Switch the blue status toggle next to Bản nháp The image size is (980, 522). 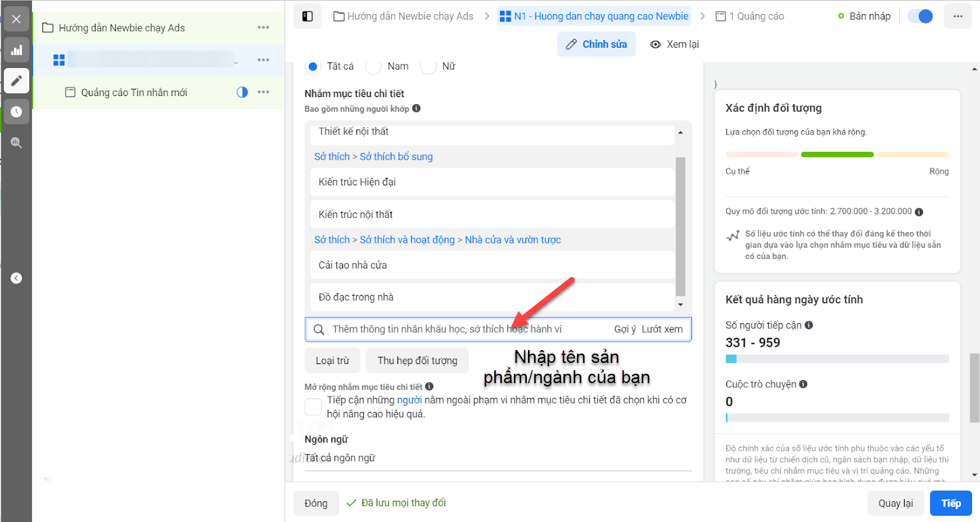tap(920, 17)
